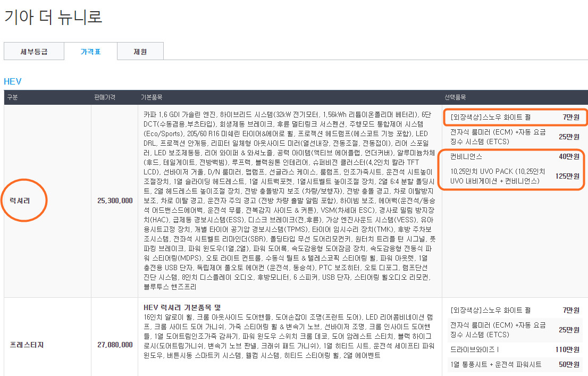The image size is (588, 376).
Task: Click the HEV section heading
Action: 13,81
